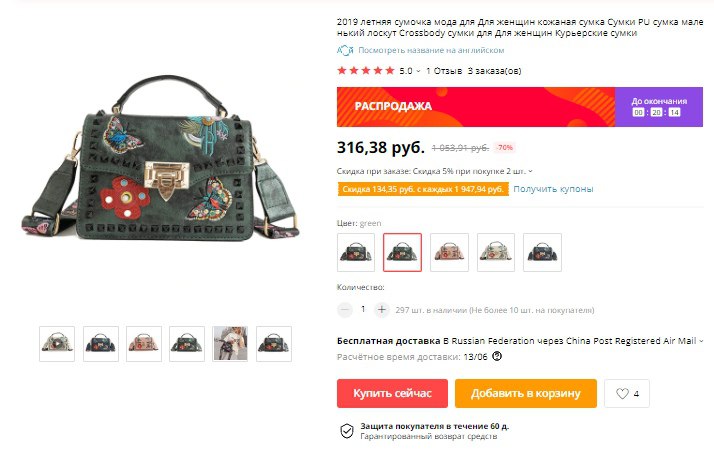The image size is (714, 455).
Task: Choose the beige bag color option
Action: coord(496,252)
